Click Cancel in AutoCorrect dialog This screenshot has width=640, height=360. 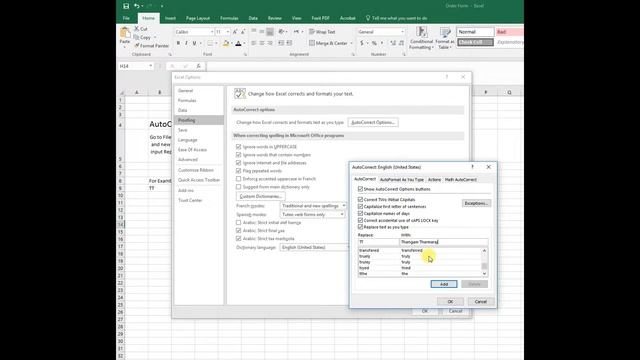(x=480, y=302)
